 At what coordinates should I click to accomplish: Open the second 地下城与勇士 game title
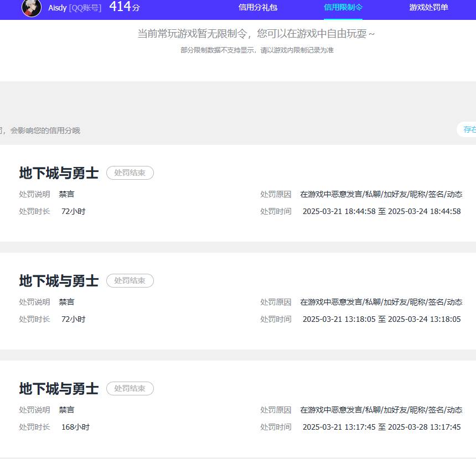(58, 280)
